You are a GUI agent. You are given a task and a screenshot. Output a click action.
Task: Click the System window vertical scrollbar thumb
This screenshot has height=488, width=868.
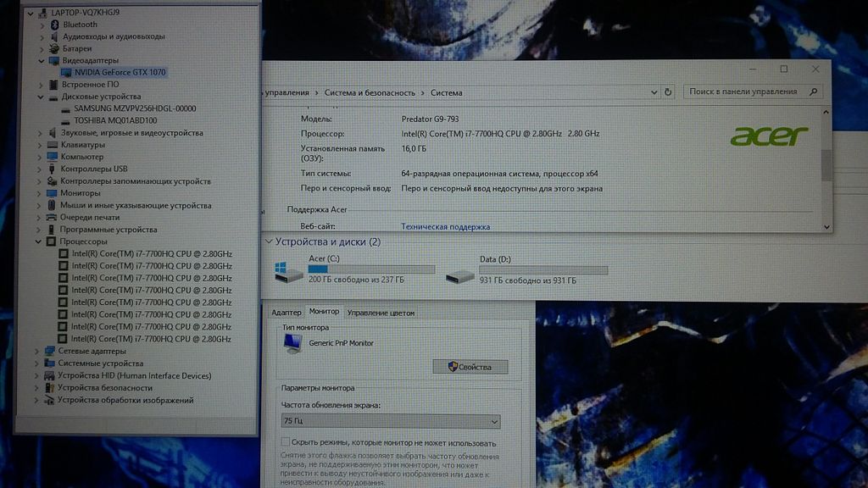[x=826, y=164]
